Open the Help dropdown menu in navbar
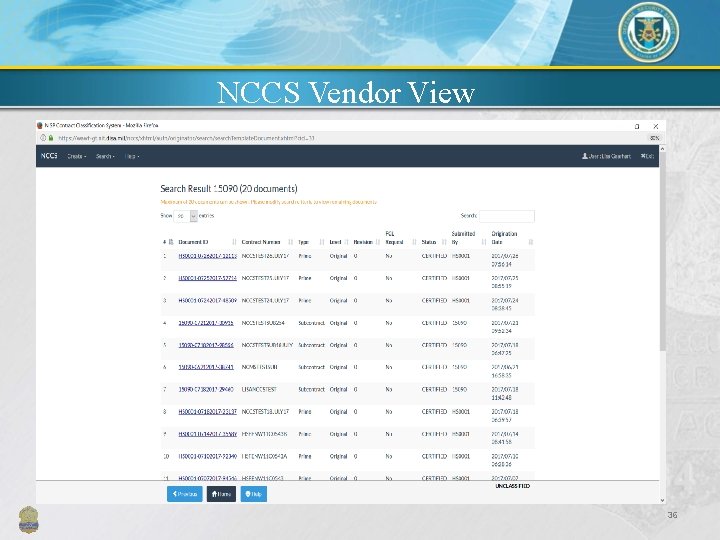Viewport: 720px width, 540px height. (132, 156)
